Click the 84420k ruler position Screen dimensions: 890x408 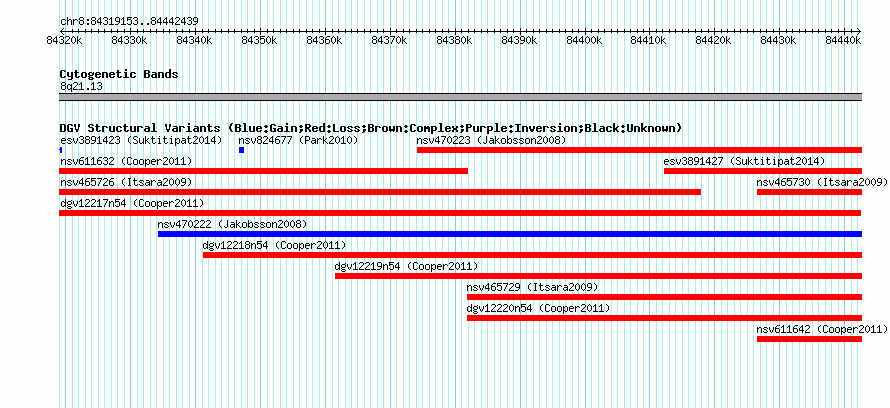coord(715,40)
